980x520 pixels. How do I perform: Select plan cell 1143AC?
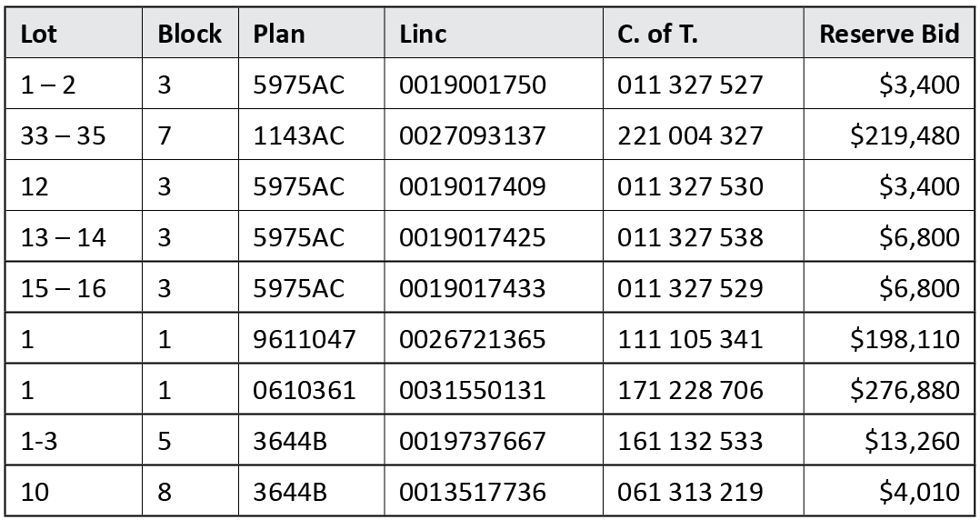click(x=299, y=135)
